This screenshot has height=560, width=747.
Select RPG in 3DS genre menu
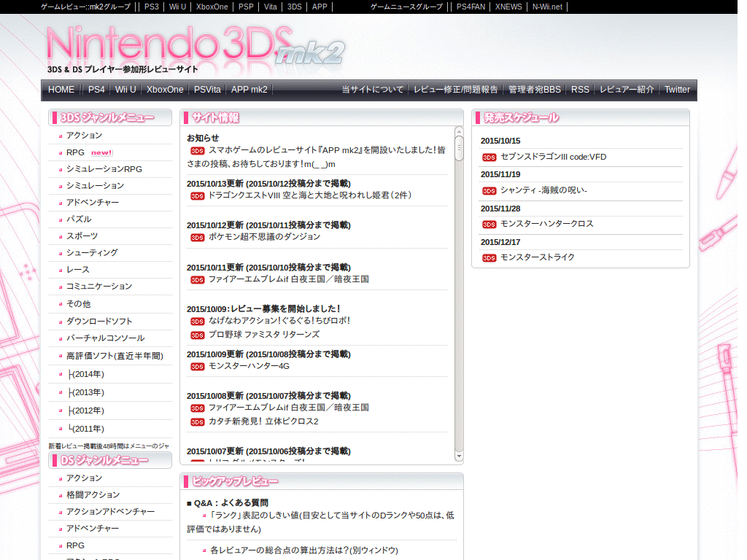click(75, 152)
